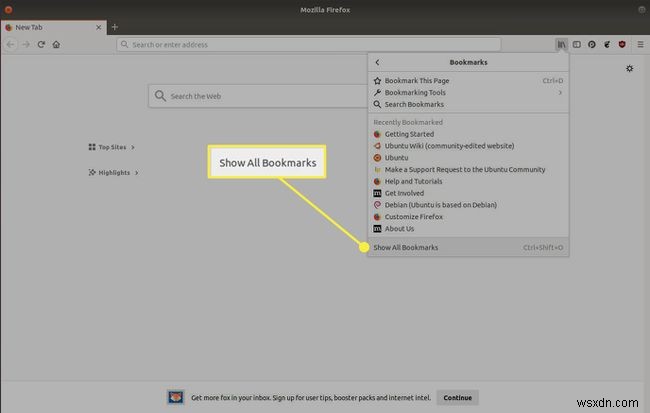The image size is (650, 413).
Task: Open the Firefox hamburger menu
Action: point(640,44)
